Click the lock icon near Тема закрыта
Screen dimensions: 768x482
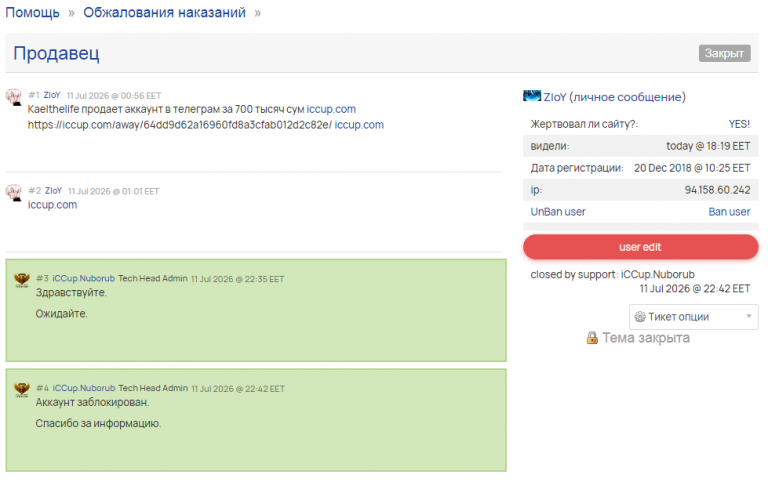point(592,338)
